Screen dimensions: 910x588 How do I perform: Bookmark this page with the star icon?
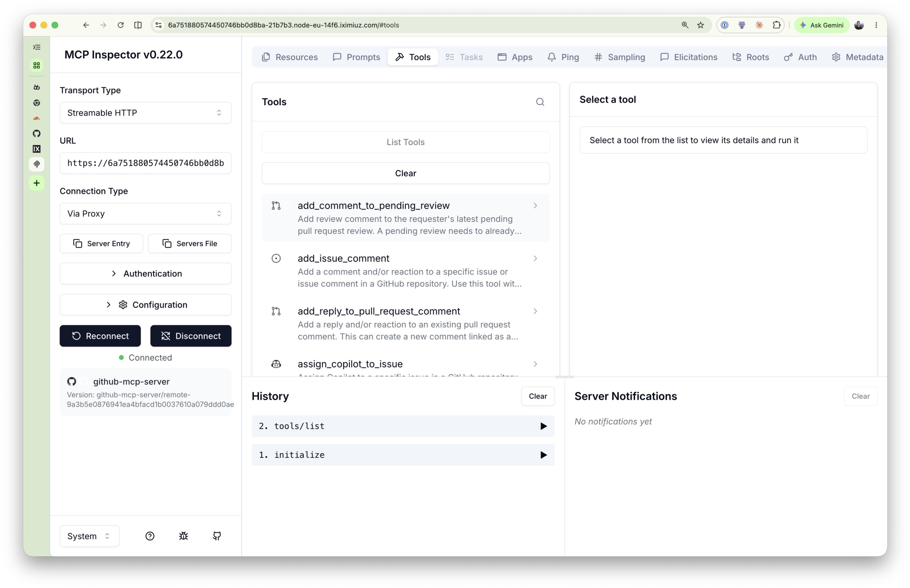tap(700, 25)
